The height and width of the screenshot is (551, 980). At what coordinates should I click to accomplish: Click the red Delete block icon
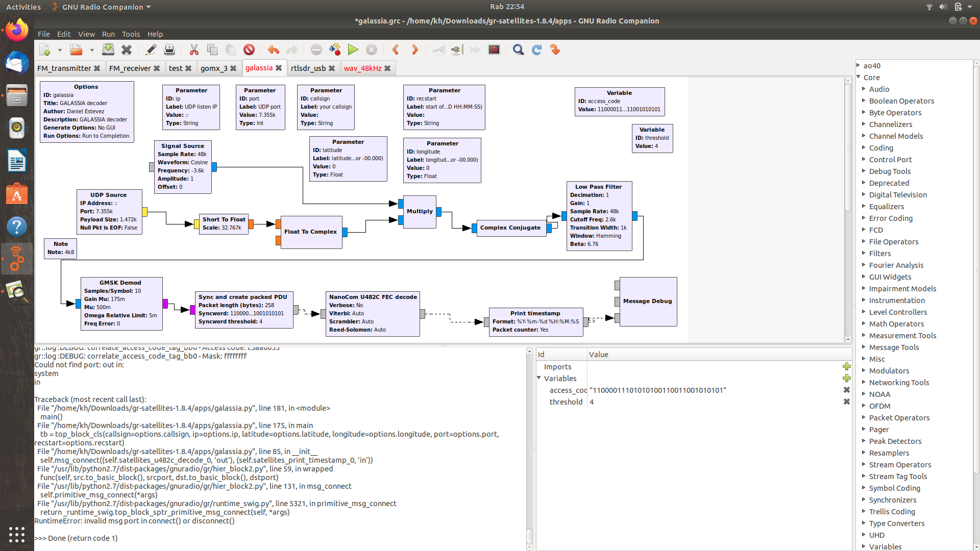249,49
